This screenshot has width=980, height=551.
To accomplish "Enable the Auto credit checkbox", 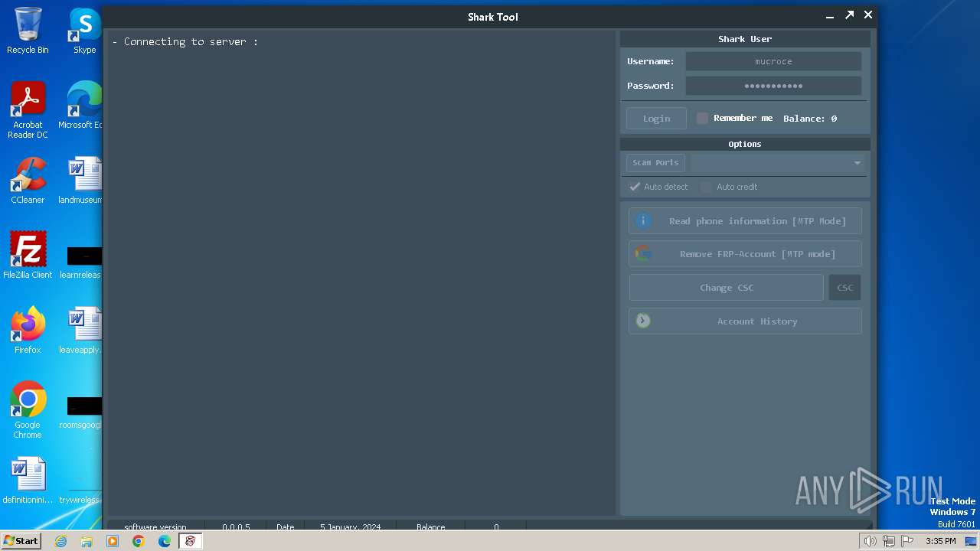I will [x=706, y=187].
